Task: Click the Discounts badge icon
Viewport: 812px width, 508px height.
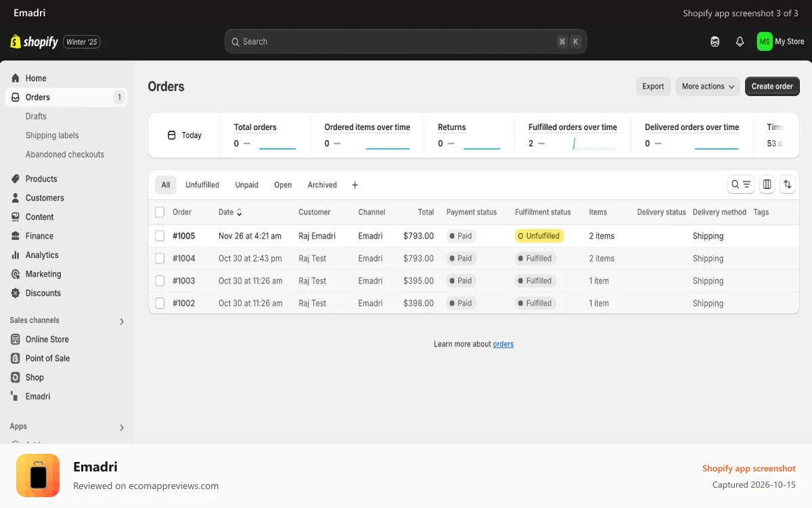Action: pos(16,293)
